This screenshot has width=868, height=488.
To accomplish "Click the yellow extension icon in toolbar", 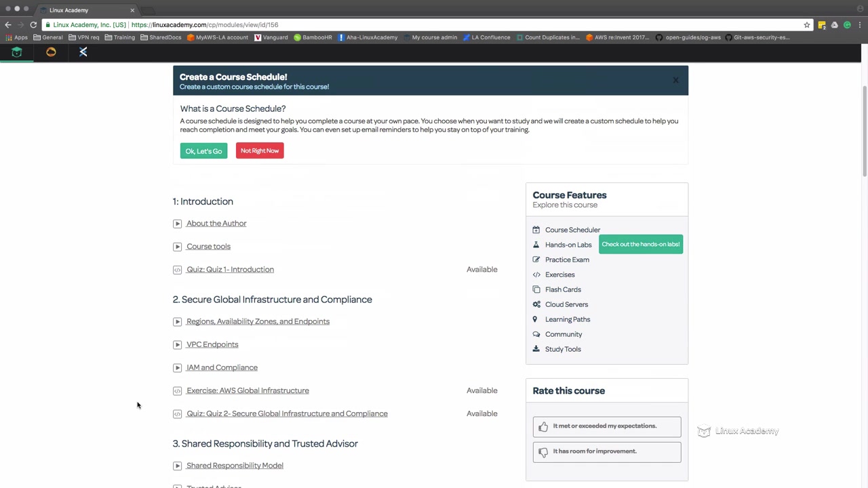I will [822, 25].
